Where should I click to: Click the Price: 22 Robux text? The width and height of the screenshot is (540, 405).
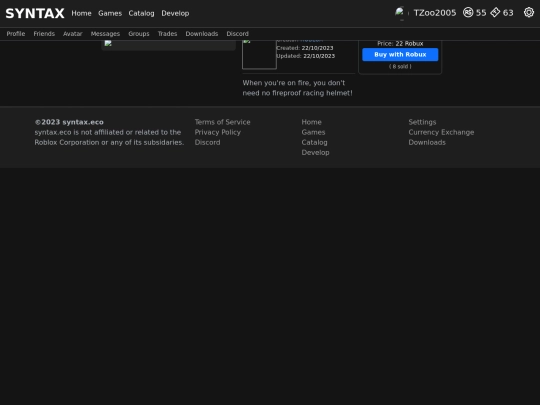pyautogui.click(x=400, y=44)
